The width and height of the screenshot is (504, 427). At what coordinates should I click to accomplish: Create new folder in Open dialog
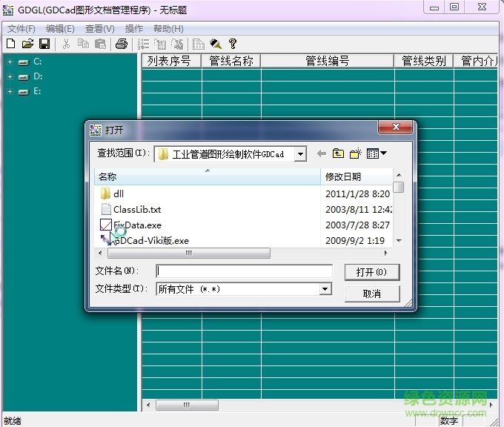(x=356, y=153)
